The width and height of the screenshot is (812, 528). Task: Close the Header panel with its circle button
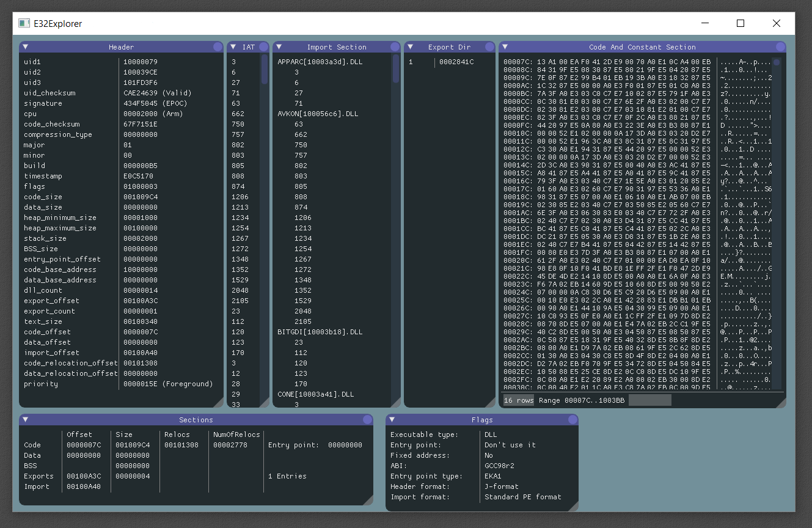[218, 46]
